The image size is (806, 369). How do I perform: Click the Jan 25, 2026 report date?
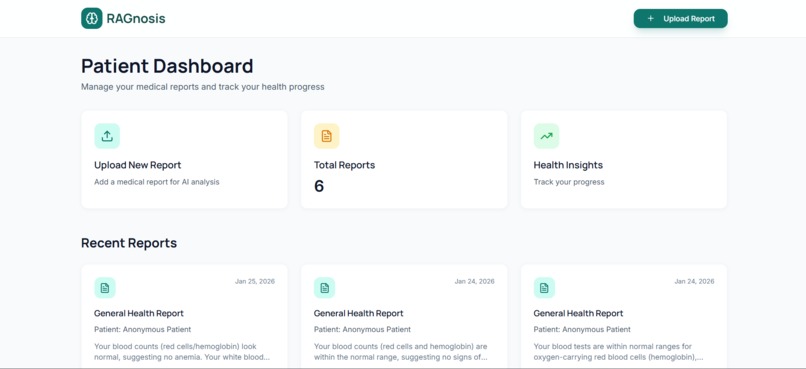[x=255, y=282]
